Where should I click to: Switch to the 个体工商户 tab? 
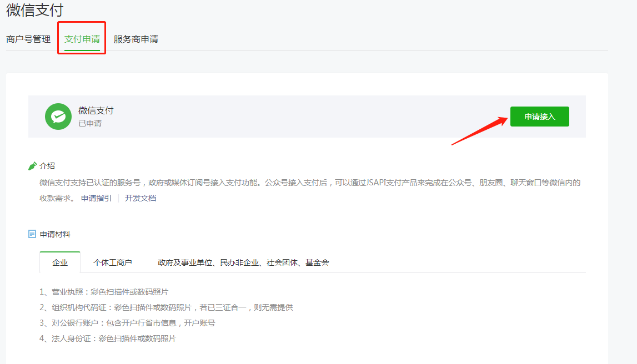point(113,262)
